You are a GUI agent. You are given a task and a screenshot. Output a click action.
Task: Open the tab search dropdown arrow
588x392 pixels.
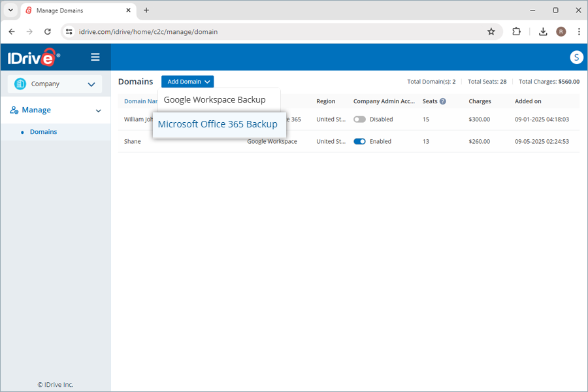[x=10, y=10]
